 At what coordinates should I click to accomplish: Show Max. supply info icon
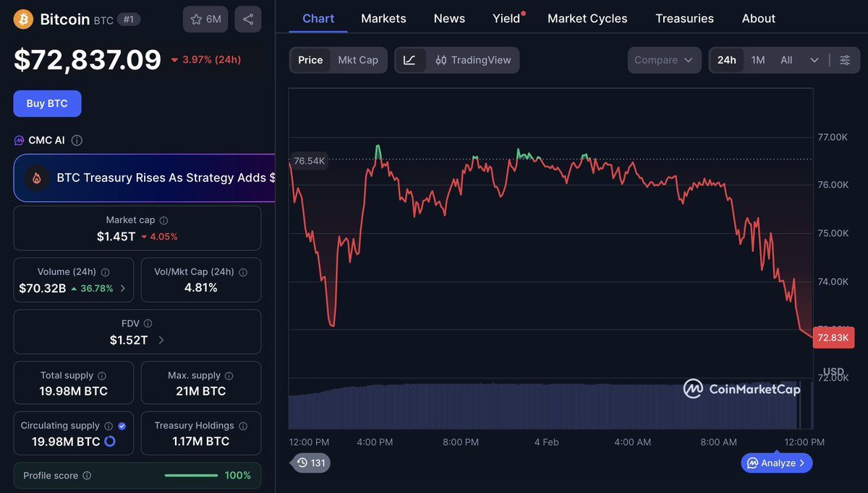click(x=229, y=376)
